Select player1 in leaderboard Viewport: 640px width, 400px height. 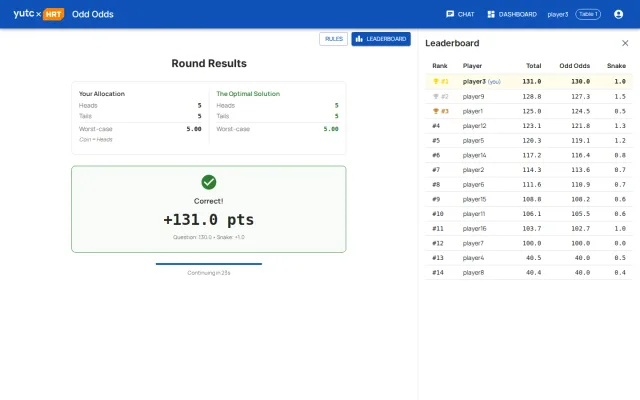tap(529, 111)
